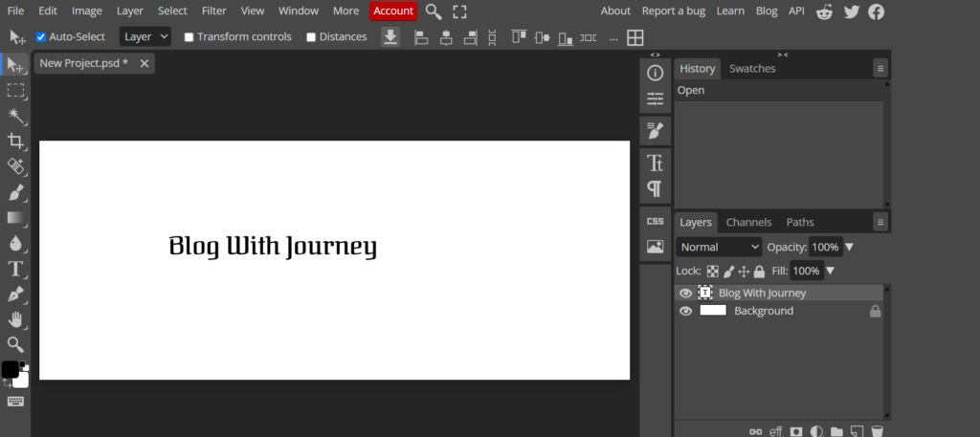Add layer effects 'eff' button
The width and height of the screenshot is (980, 437).
(775, 431)
